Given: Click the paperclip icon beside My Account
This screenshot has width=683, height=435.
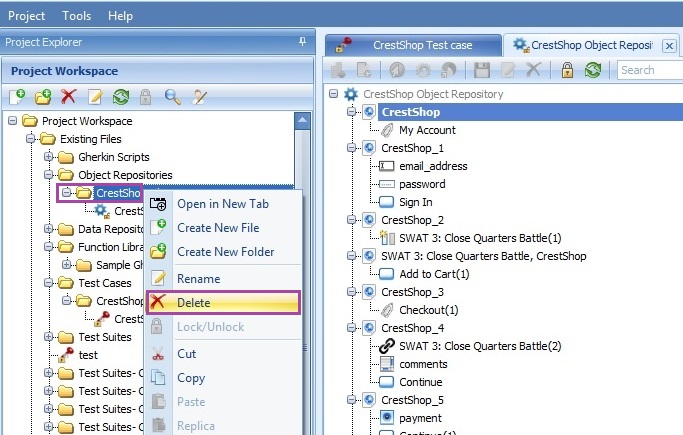Looking at the screenshot, I should pyautogui.click(x=387, y=130).
